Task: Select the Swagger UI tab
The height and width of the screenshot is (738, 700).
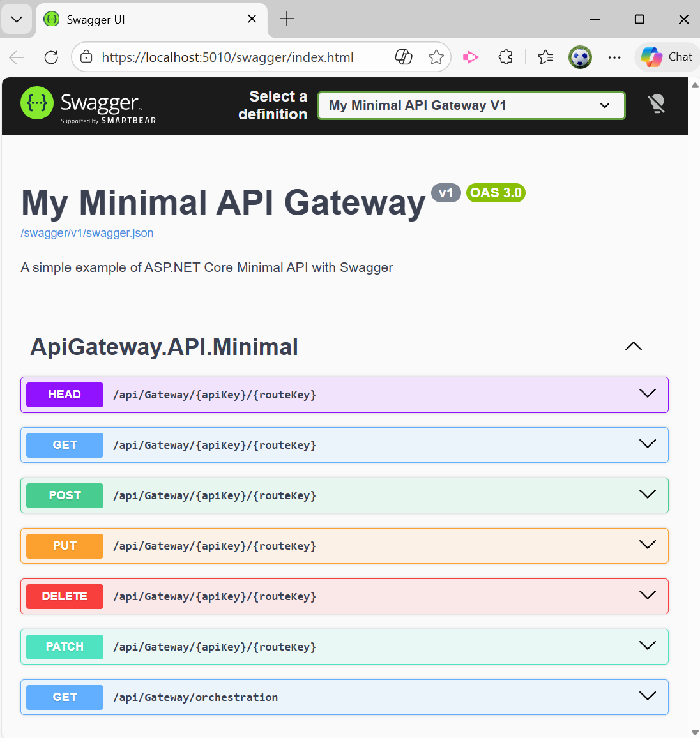Action: [x=151, y=19]
